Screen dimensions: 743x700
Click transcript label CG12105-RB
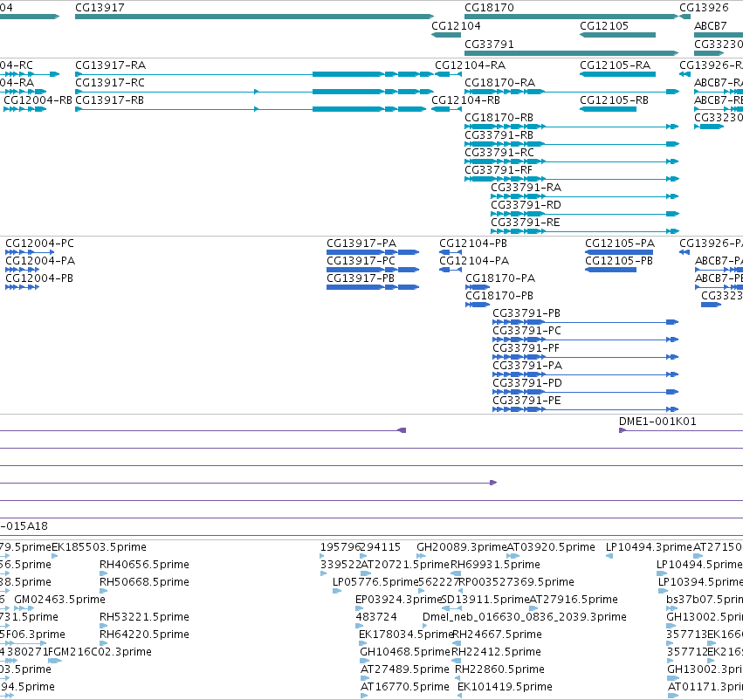[614, 100]
